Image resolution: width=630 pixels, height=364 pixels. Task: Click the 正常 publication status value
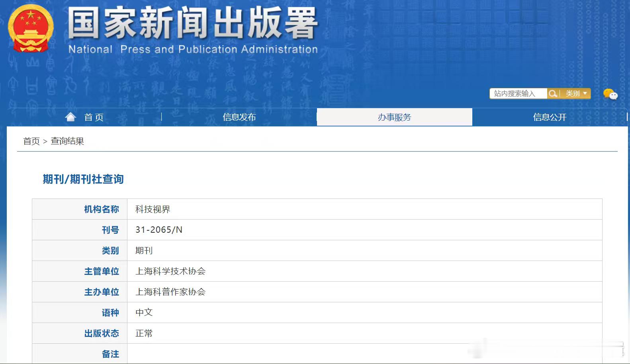144,333
